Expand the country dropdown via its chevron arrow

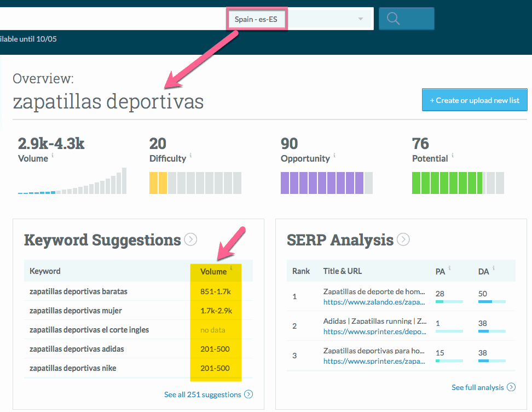pyautogui.click(x=361, y=18)
